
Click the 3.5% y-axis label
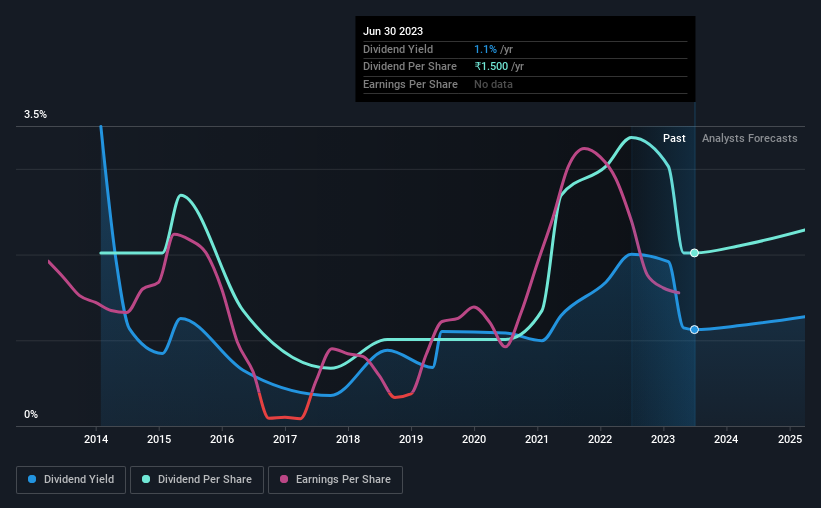click(35, 115)
